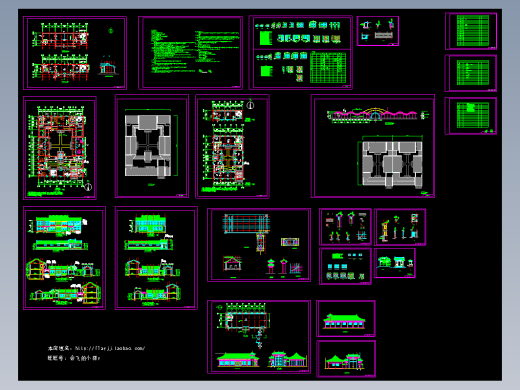Click the north arrow on the square courtyard plan
Image resolution: width=520 pixels, height=390 pixels.
(88, 187)
